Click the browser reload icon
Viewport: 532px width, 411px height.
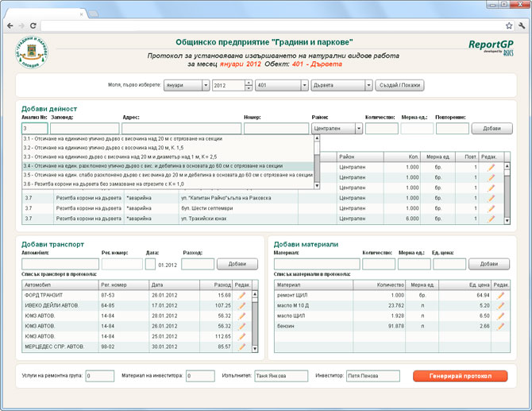click(33, 25)
